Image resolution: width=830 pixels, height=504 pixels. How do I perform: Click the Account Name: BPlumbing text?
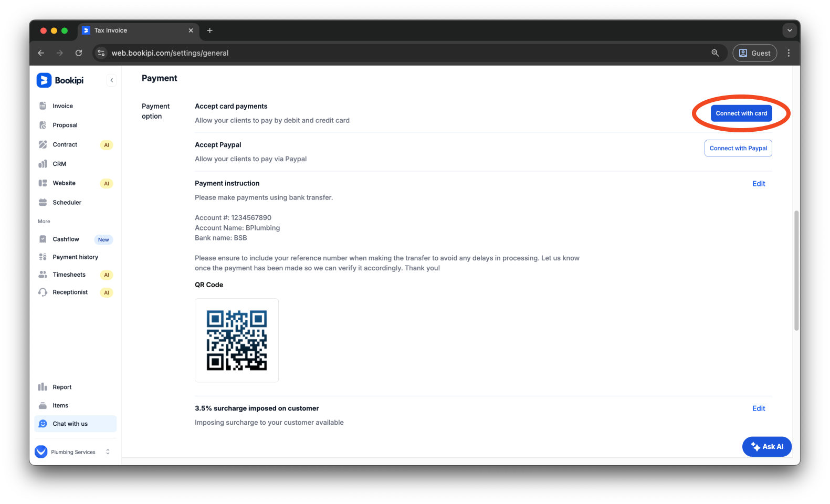[x=237, y=228]
